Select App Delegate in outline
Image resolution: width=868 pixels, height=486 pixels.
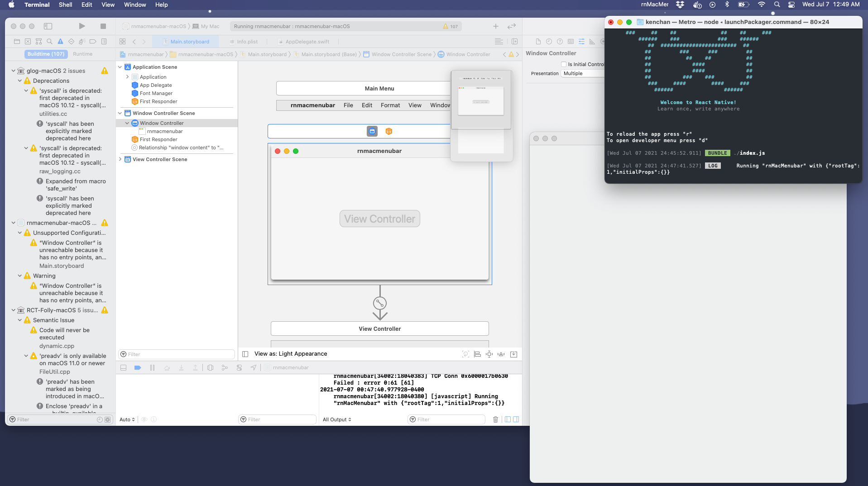point(156,85)
